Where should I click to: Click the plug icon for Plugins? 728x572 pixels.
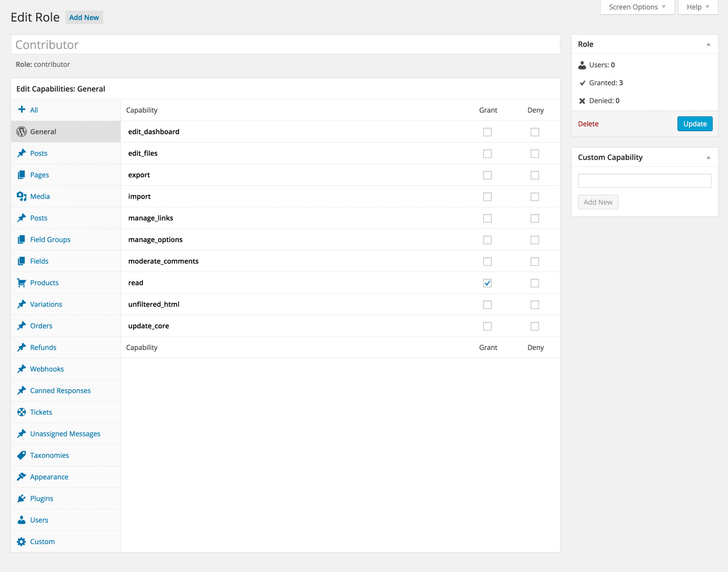coord(21,498)
